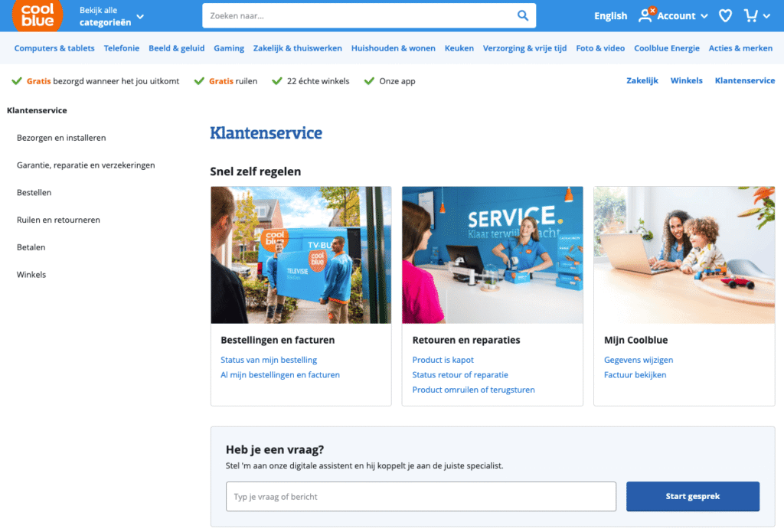This screenshot has width=784, height=532.
Task: Click the delivery men TV photo
Action: (301, 255)
